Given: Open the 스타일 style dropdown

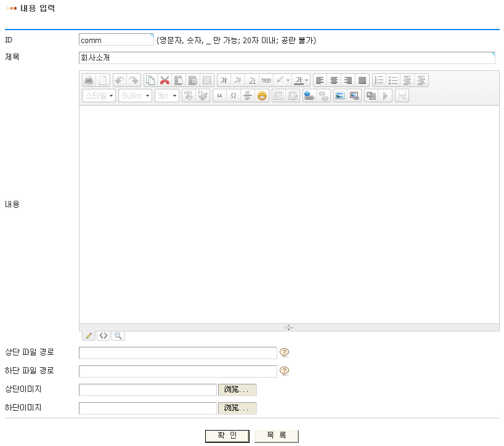Looking at the screenshot, I should 99,96.
